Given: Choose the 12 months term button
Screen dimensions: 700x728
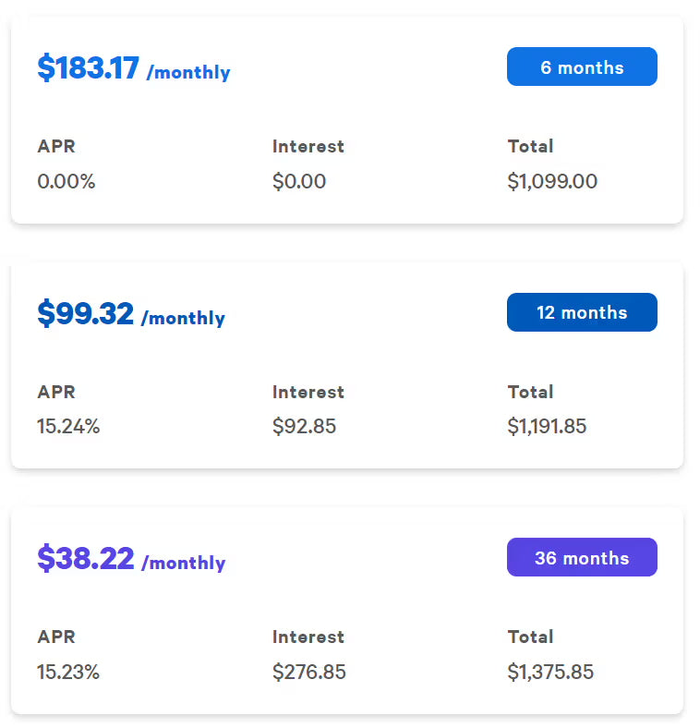Looking at the screenshot, I should click(x=582, y=312).
